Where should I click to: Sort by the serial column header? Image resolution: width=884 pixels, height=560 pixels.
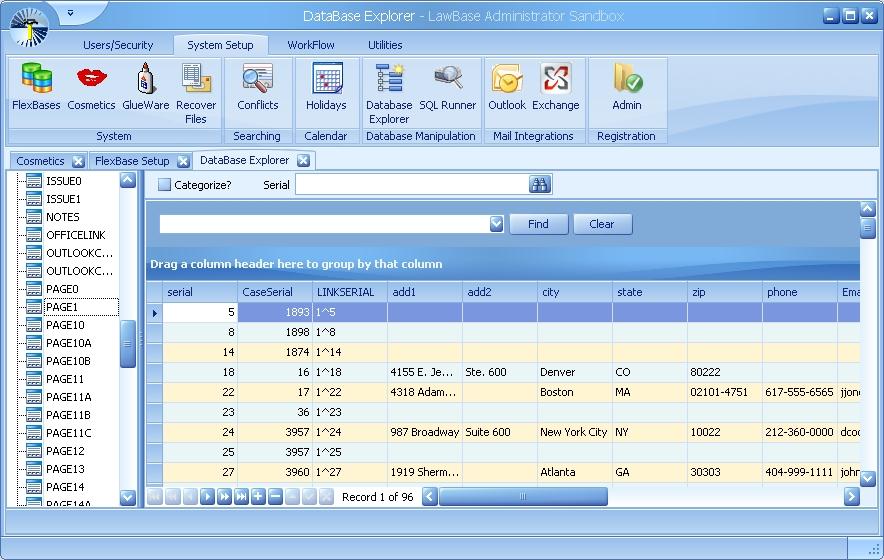pos(200,292)
